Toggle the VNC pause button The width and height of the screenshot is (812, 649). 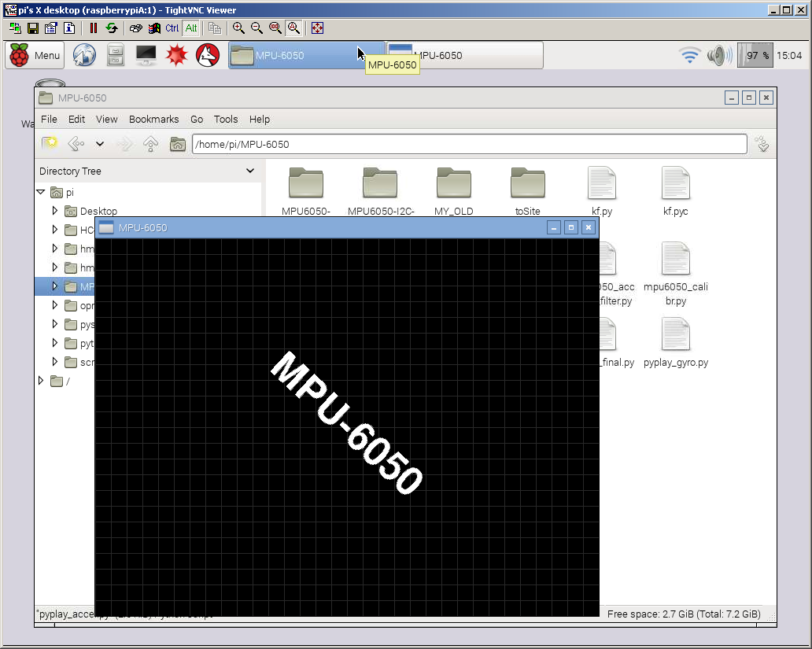[93, 28]
